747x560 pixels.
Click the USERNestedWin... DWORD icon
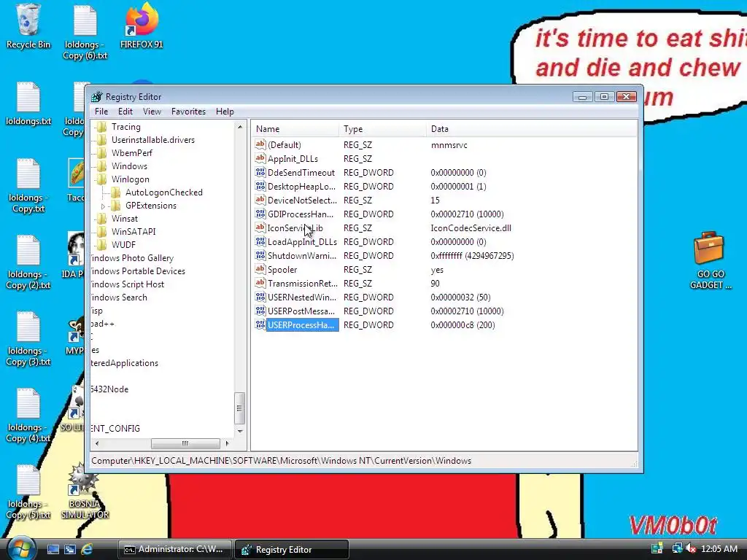(x=260, y=297)
